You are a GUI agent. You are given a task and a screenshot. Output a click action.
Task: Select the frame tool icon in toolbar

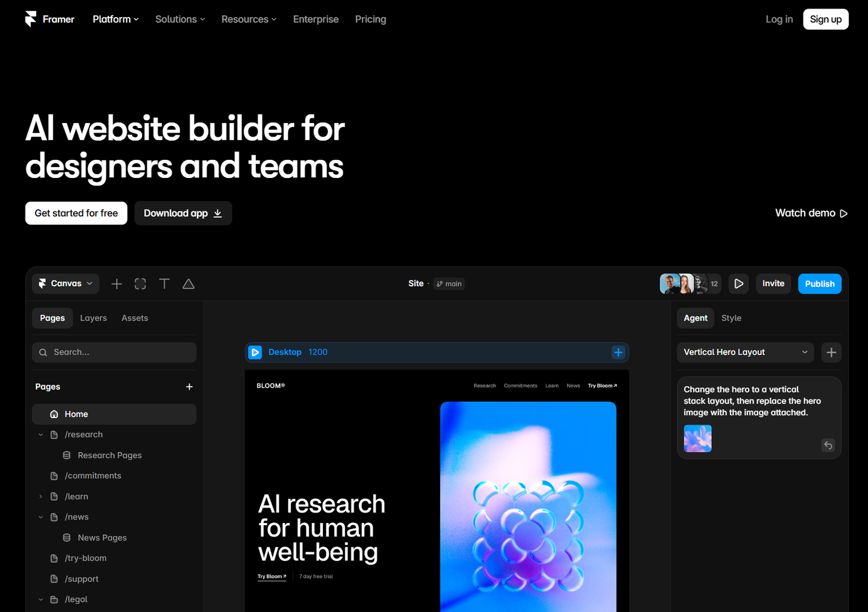pos(140,284)
